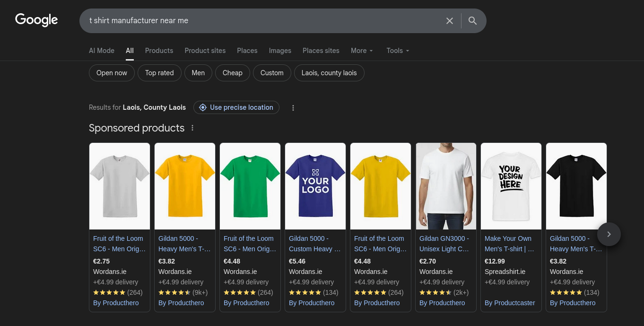The height and width of the screenshot is (326, 644).
Task: Click the blue YOUR LOGO shirt thumbnail
Action: 315,186
